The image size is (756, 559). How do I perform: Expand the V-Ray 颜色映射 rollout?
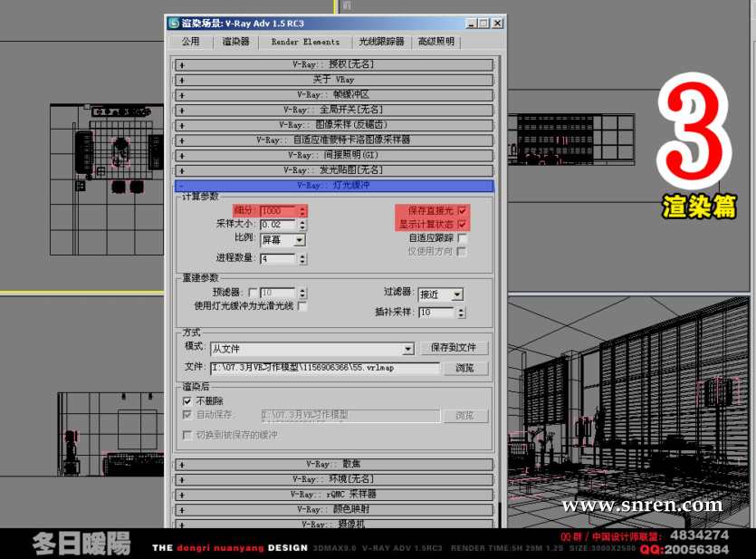coord(334,510)
